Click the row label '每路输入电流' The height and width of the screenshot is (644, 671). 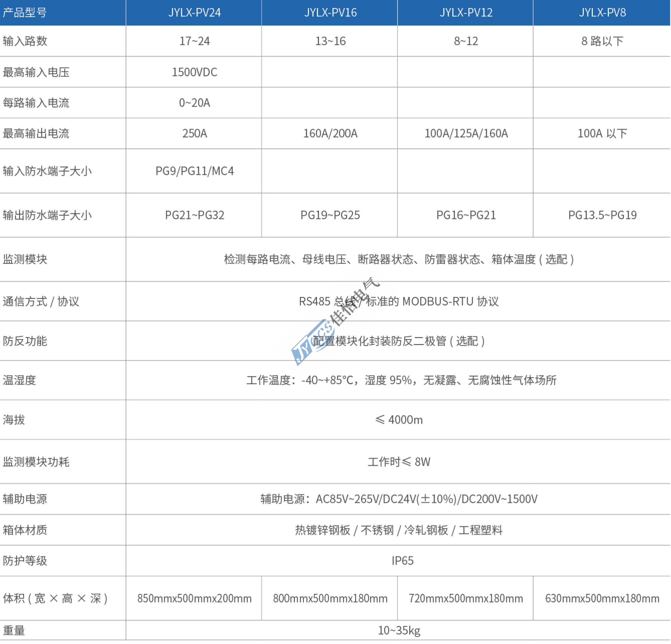click(x=36, y=103)
